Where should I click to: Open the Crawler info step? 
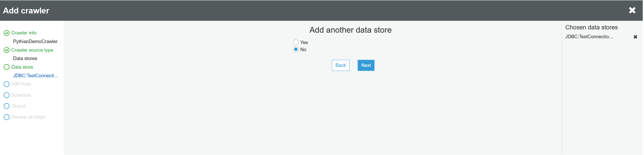pyautogui.click(x=24, y=33)
